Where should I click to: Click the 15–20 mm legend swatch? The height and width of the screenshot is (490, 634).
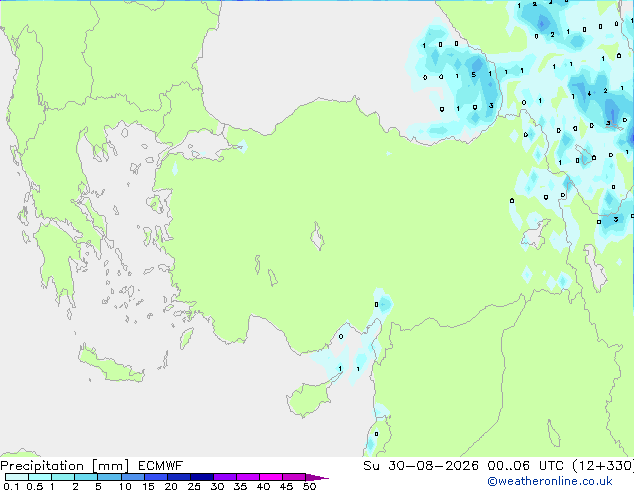[x=156, y=477]
